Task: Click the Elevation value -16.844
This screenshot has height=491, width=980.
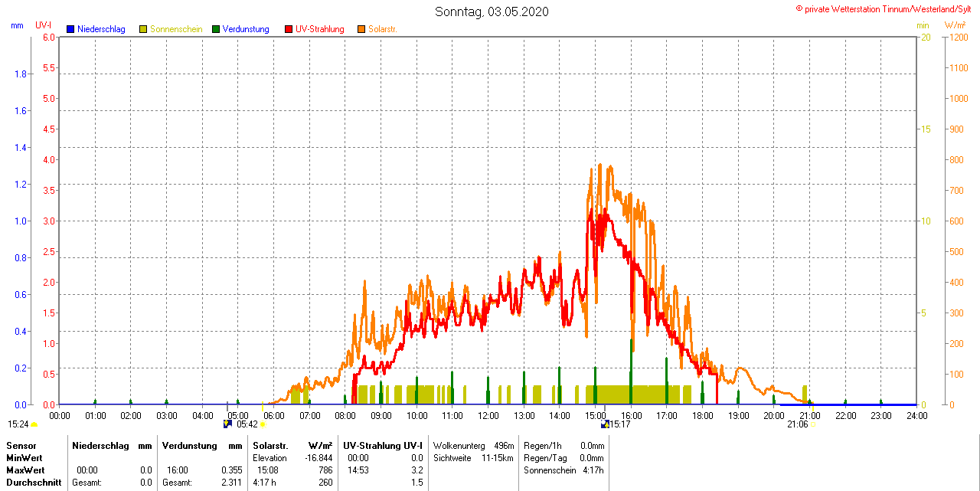Action: pos(318,457)
